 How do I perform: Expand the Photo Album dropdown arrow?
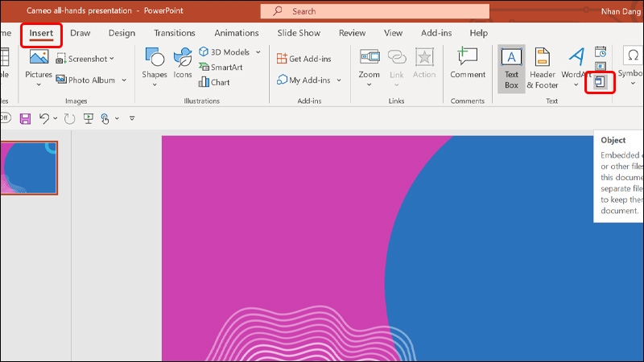click(x=124, y=80)
